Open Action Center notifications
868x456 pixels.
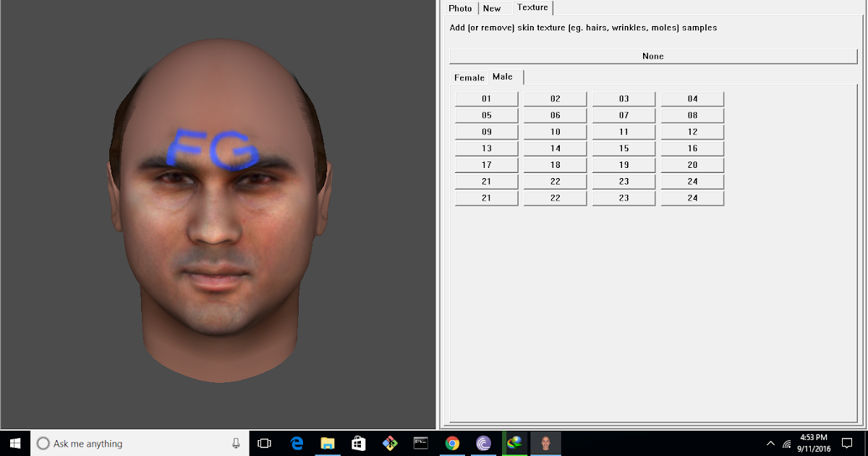846,443
